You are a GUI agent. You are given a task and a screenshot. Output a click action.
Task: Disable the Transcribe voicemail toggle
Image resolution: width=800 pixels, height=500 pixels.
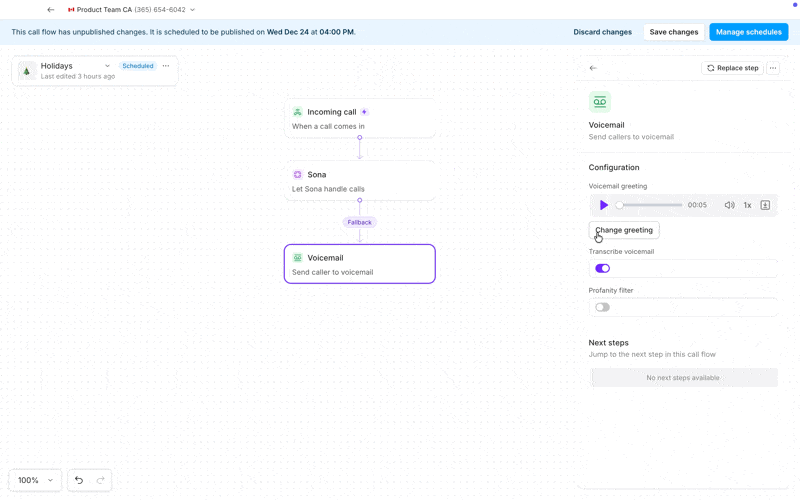[x=603, y=268]
